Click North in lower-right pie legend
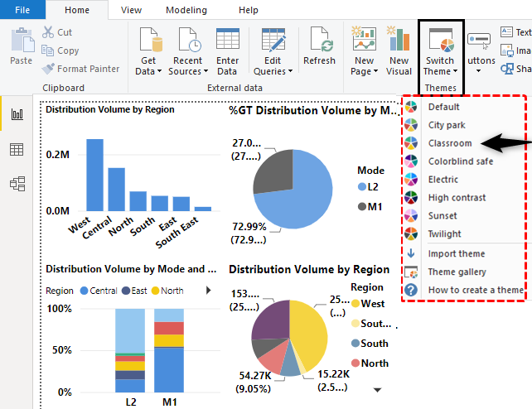This screenshot has height=409, width=532. [x=370, y=363]
